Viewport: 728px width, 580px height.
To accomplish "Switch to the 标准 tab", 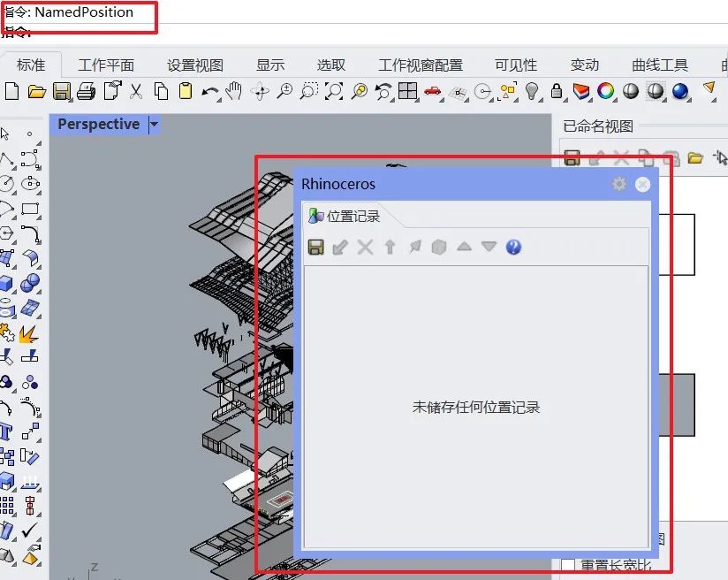I will 31,65.
